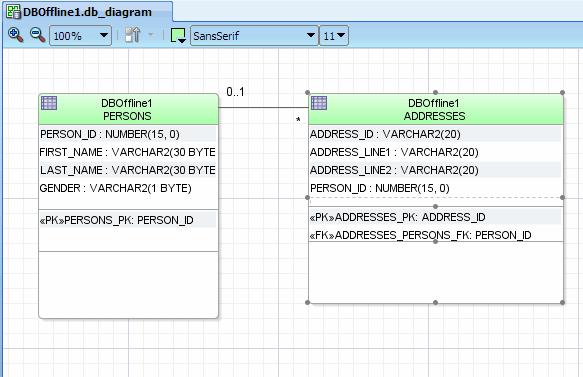This screenshot has width=583, height=377.
Task: Select the GENDER column row
Action: [x=128, y=188]
